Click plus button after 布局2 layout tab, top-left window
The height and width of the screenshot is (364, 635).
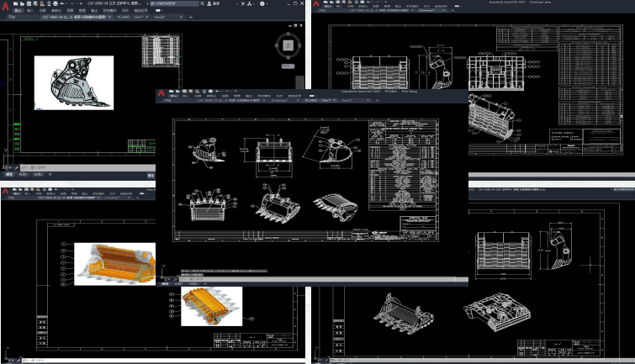tap(50, 174)
